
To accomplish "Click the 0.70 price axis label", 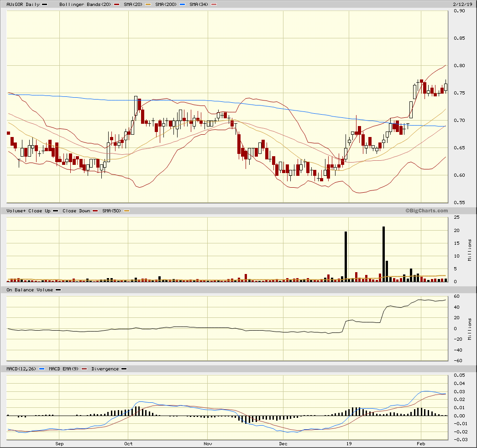I will 459,120.
